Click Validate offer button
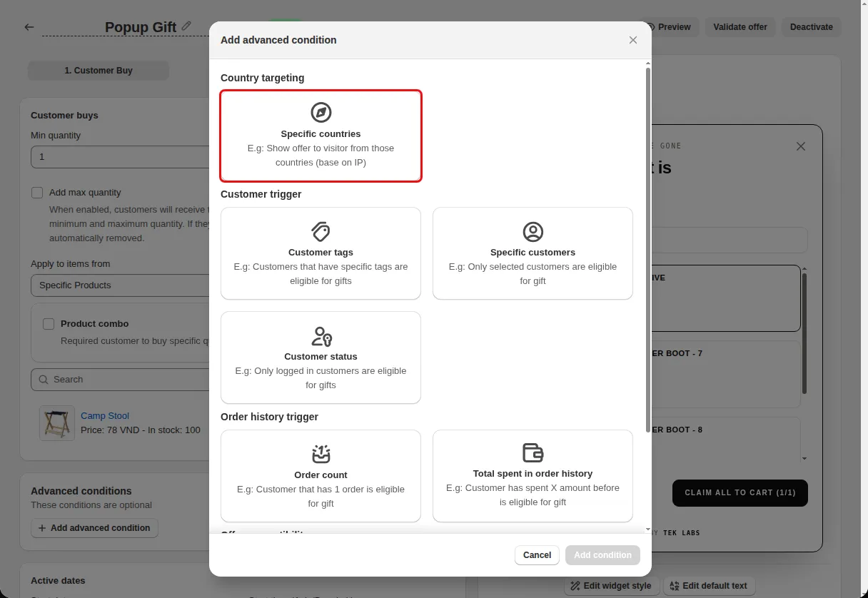868x598 pixels. pos(740,27)
